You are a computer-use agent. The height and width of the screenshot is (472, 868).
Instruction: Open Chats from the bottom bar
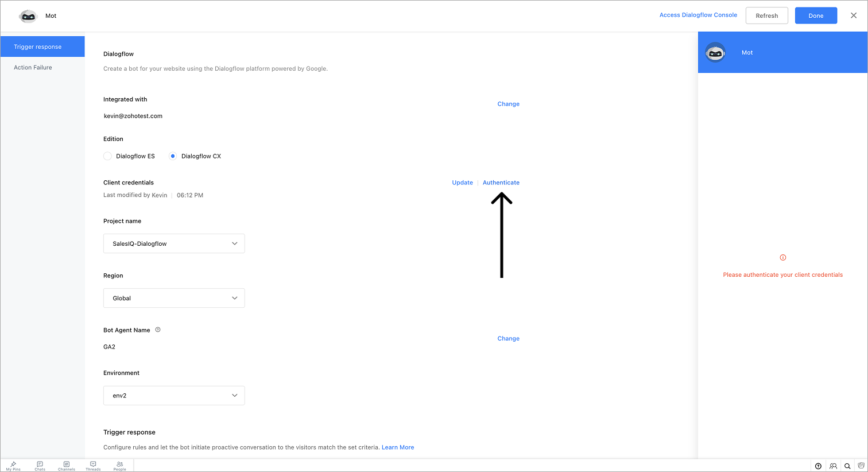(40, 466)
